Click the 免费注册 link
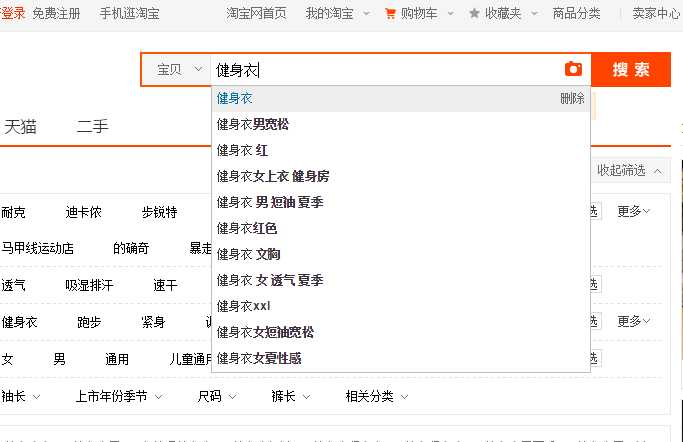Viewport: 683px width, 442px height. (x=58, y=14)
